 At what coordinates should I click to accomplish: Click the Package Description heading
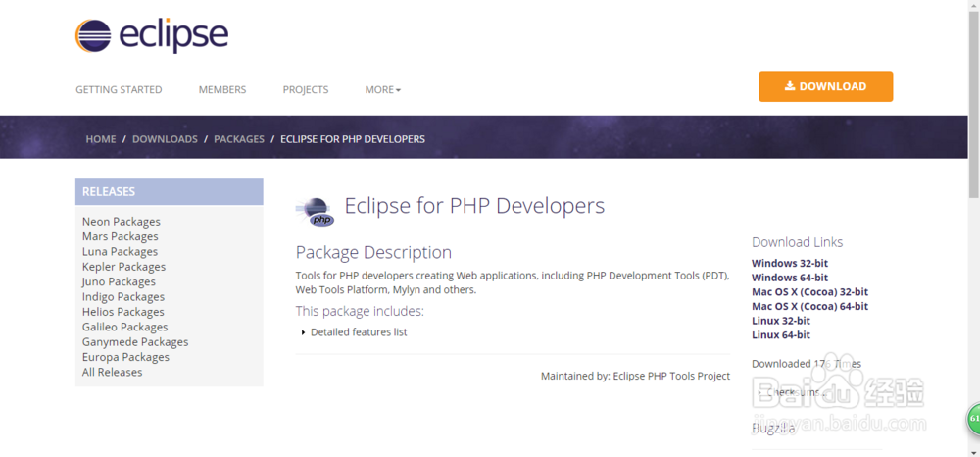(373, 252)
